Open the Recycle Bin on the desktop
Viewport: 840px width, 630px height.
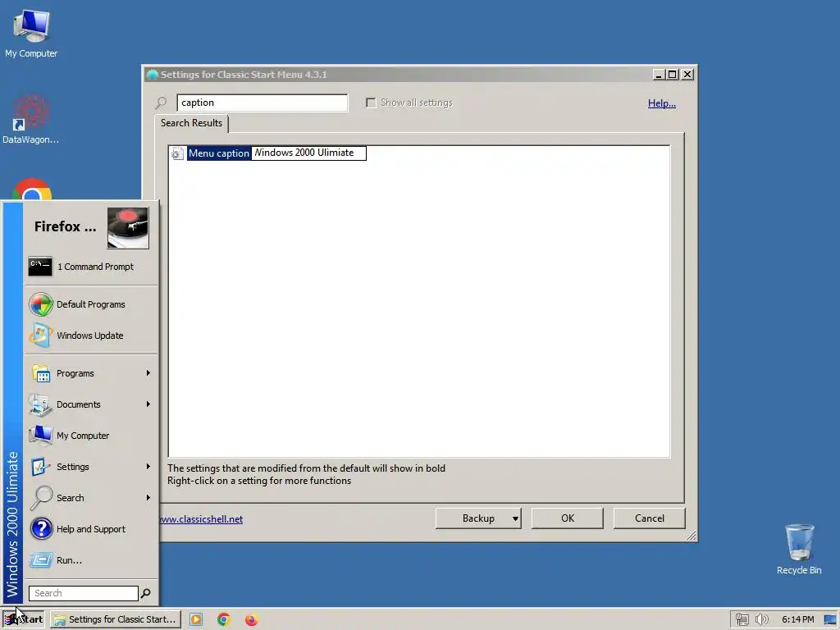[799, 549]
